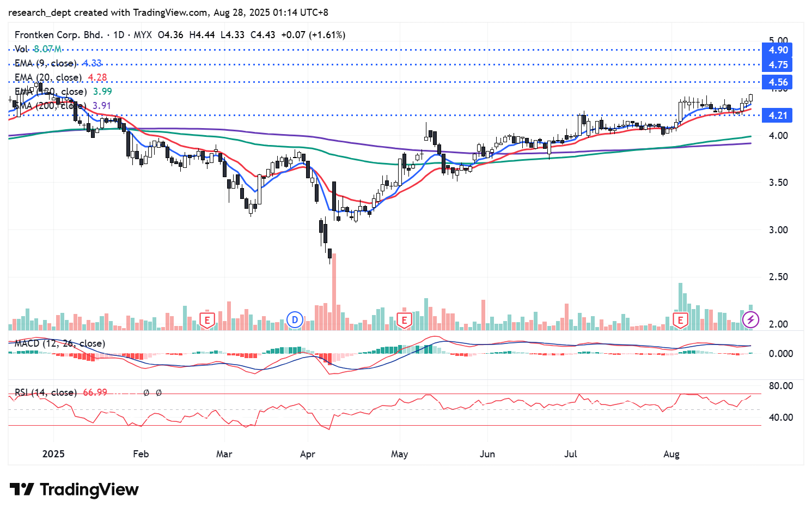Click the RSI 80.00 axis label
The height and width of the screenshot is (514, 812).
pyautogui.click(x=780, y=386)
